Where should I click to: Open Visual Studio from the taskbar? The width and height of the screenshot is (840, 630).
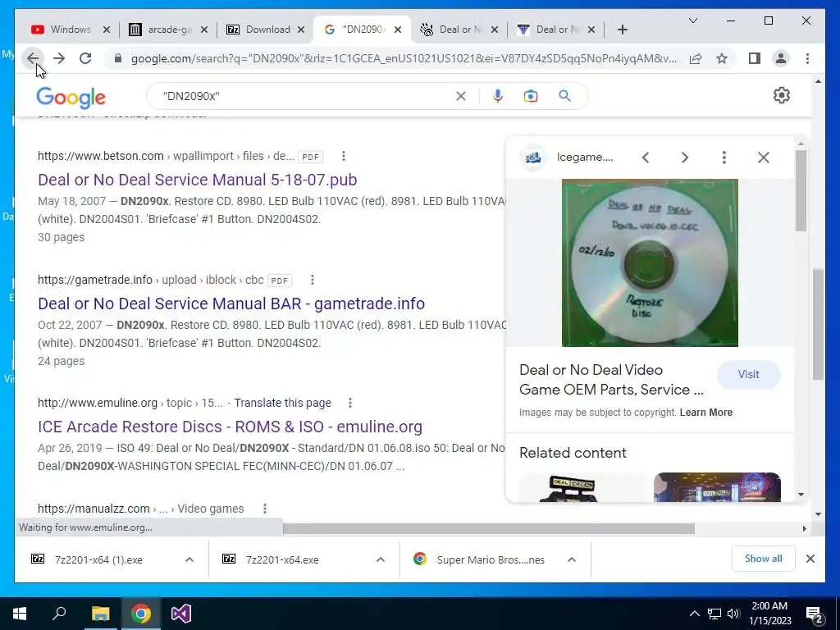pos(181,614)
